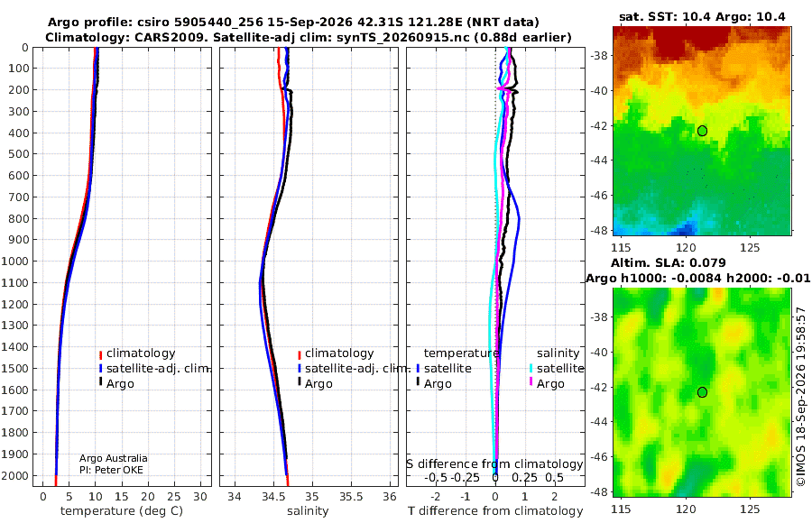Click the 'salinity' x-axis label
The width and height of the screenshot is (812, 523).
[x=308, y=510]
